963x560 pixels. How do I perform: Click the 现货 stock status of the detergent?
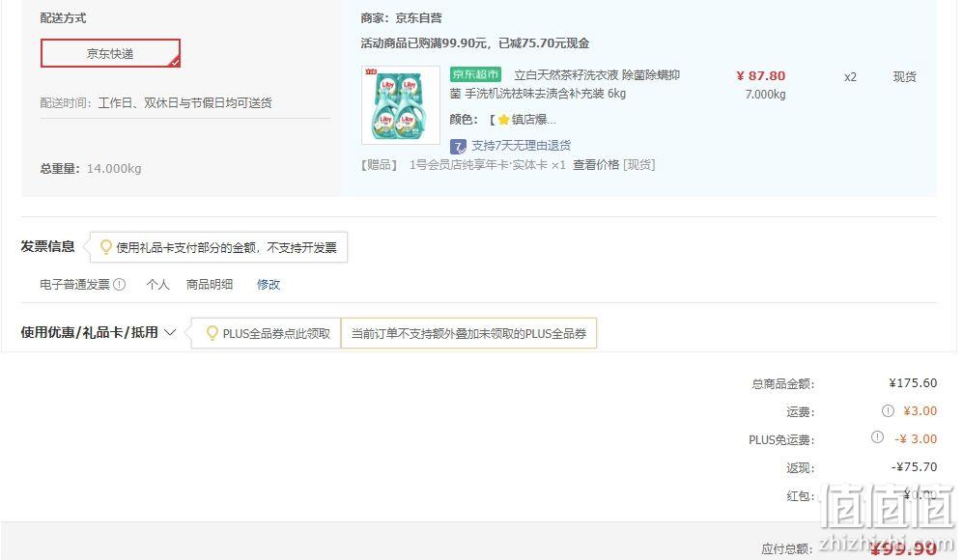point(905,76)
